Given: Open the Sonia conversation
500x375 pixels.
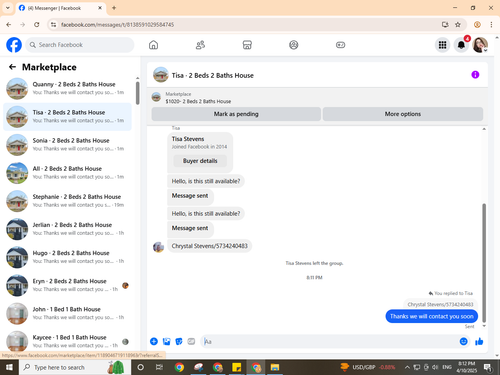Looking at the screenshot, I should point(67,145).
